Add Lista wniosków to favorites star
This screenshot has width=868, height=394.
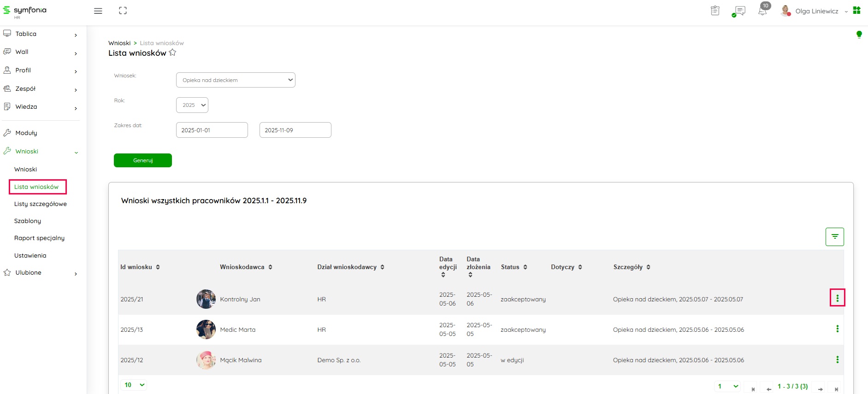tap(172, 53)
